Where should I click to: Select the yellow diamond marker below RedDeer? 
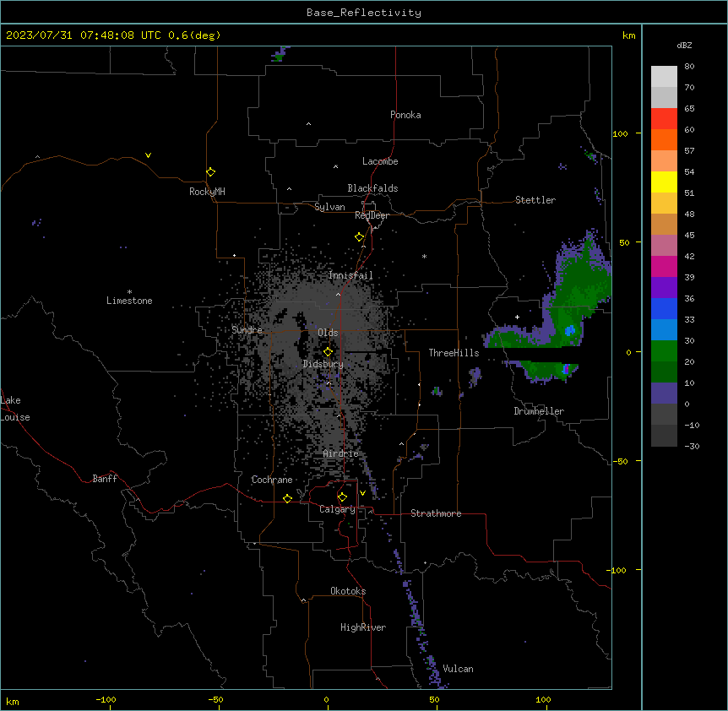pyautogui.click(x=360, y=237)
